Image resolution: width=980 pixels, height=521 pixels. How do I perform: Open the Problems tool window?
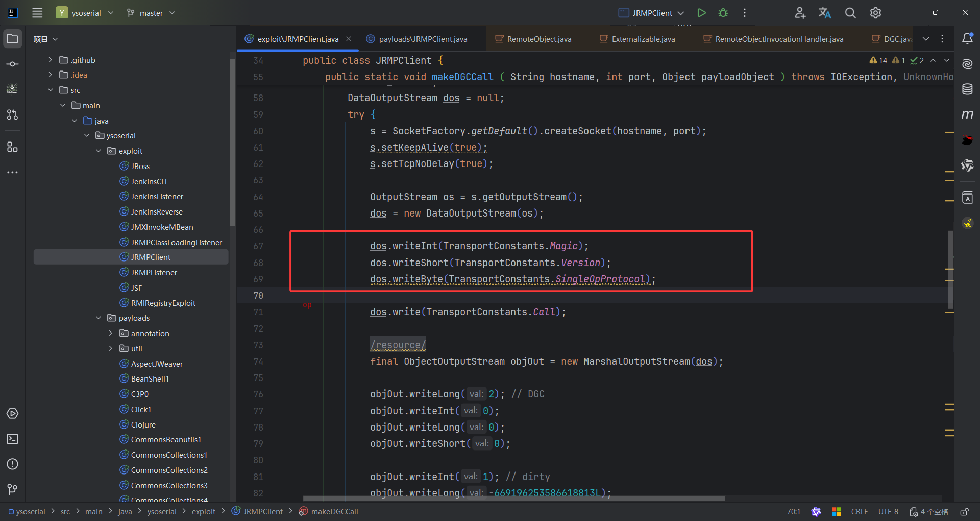(x=13, y=464)
